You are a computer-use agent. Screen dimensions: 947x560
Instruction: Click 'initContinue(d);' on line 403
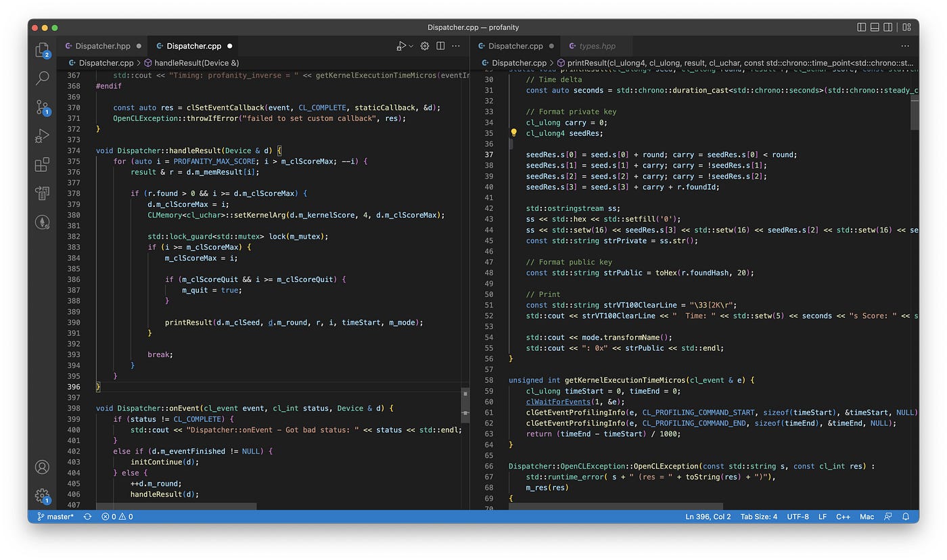click(164, 462)
